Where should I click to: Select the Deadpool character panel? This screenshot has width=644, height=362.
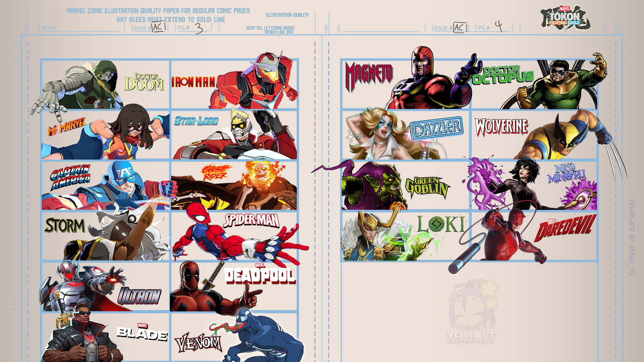tap(234, 287)
